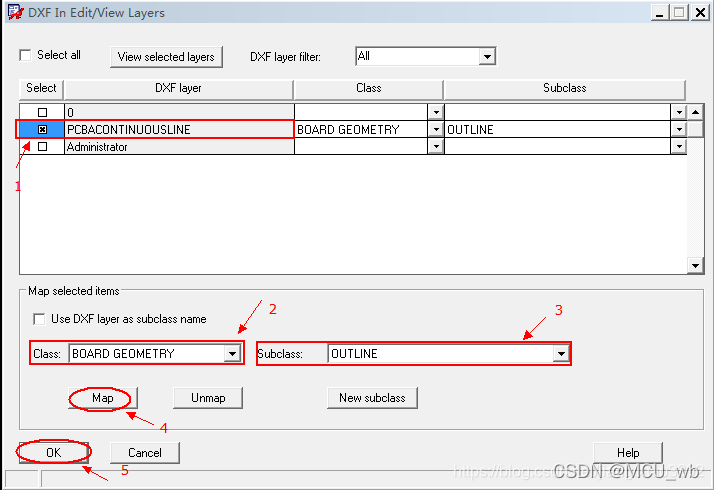Check the Administrator layer checkbox
Image resolution: width=714 pixels, height=490 pixels.
pos(42,147)
